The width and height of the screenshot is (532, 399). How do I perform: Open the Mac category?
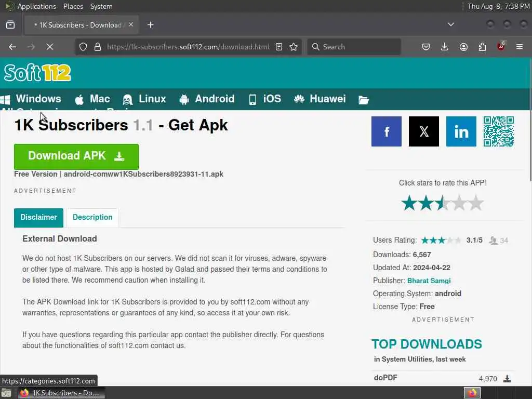click(92, 99)
